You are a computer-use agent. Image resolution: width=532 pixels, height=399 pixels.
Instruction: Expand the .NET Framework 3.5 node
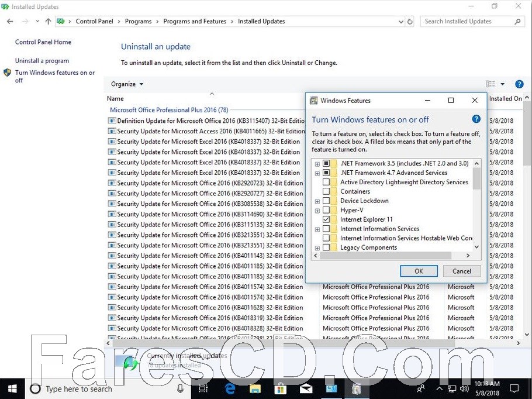[x=317, y=164]
